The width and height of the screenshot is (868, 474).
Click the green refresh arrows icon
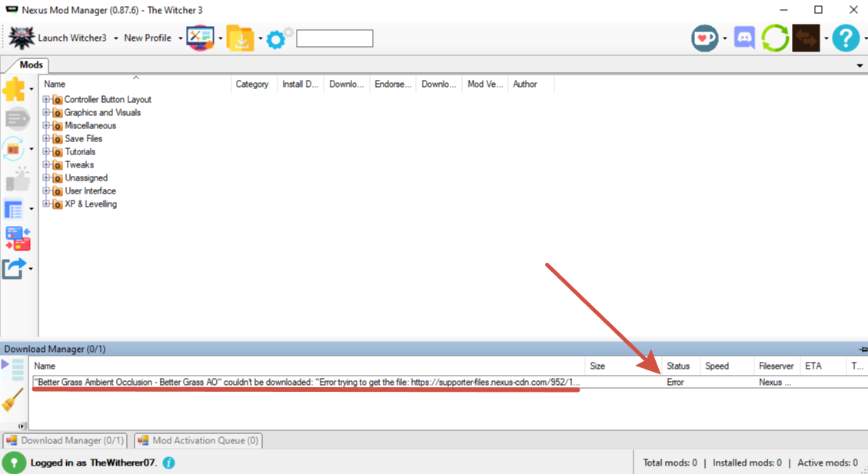(x=775, y=38)
